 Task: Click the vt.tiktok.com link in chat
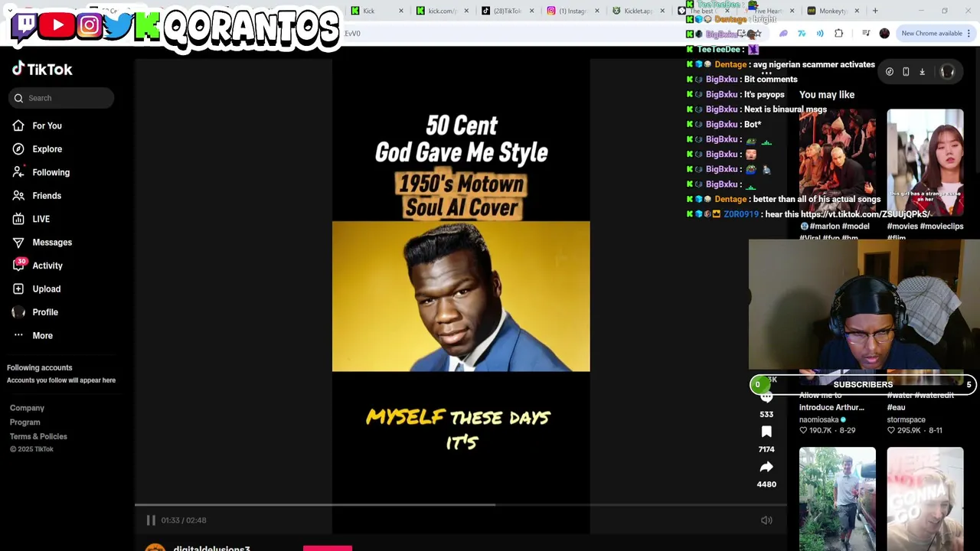[x=866, y=214]
